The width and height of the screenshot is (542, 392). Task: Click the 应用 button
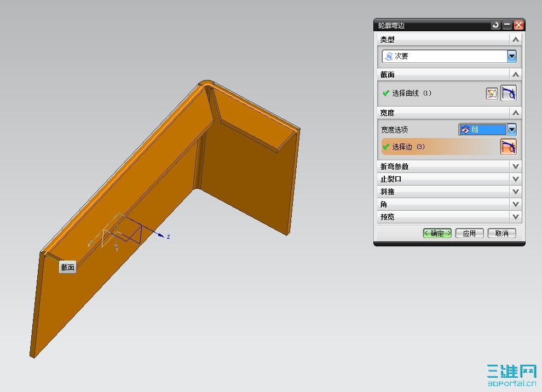click(469, 233)
